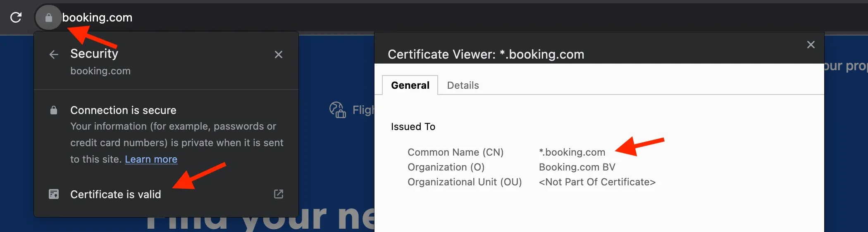Click the Certificate Viewer title text
Viewport: 868px width, 232px height.
tap(486, 54)
